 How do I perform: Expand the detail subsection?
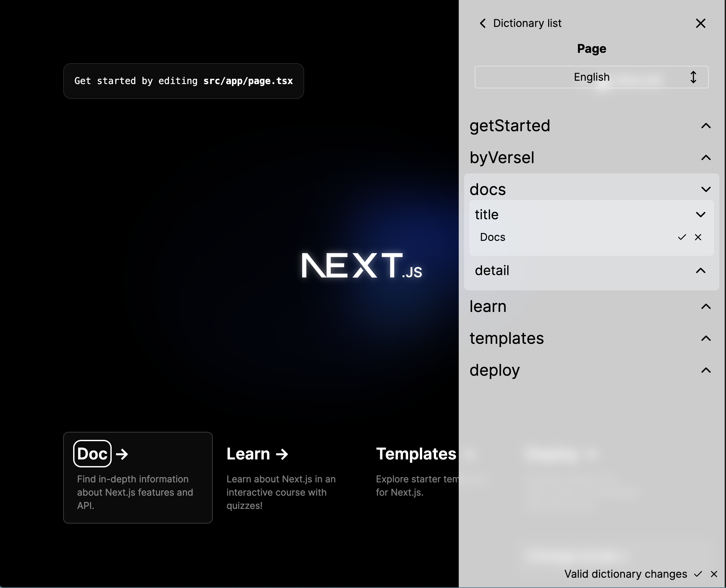pos(701,270)
